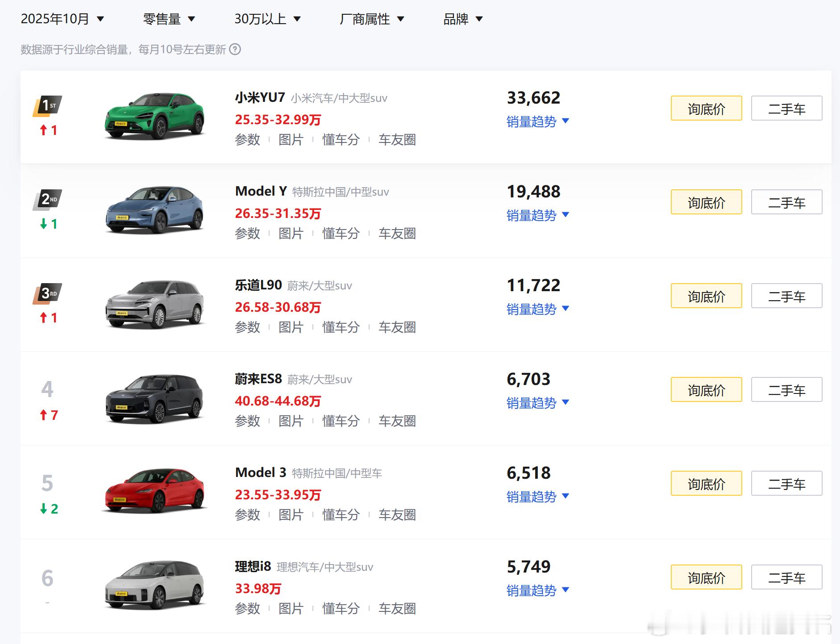Image resolution: width=840 pixels, height=644 pixels.
Task: Click 询底价 for 乐道L90
Action: [707, 296]
